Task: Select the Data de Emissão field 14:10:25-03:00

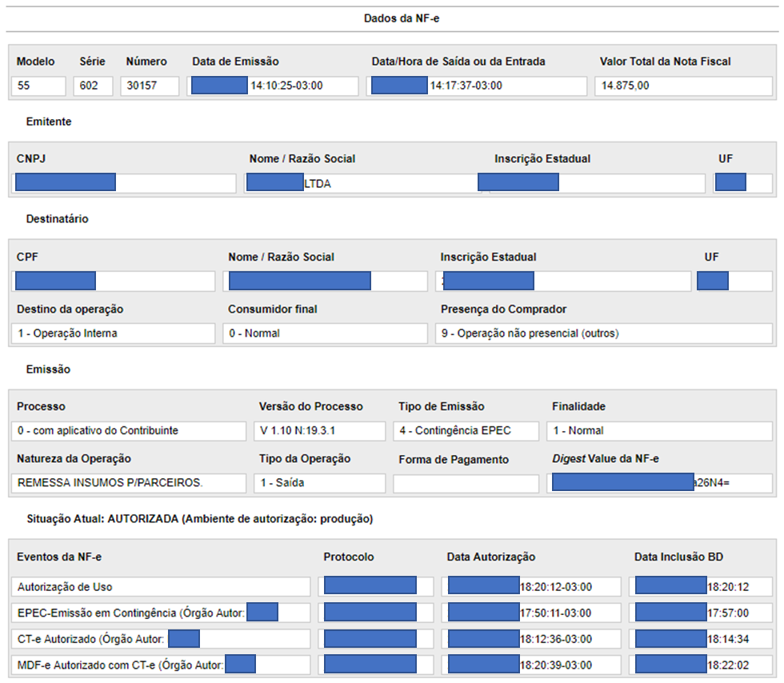Action: coord(273,86)
